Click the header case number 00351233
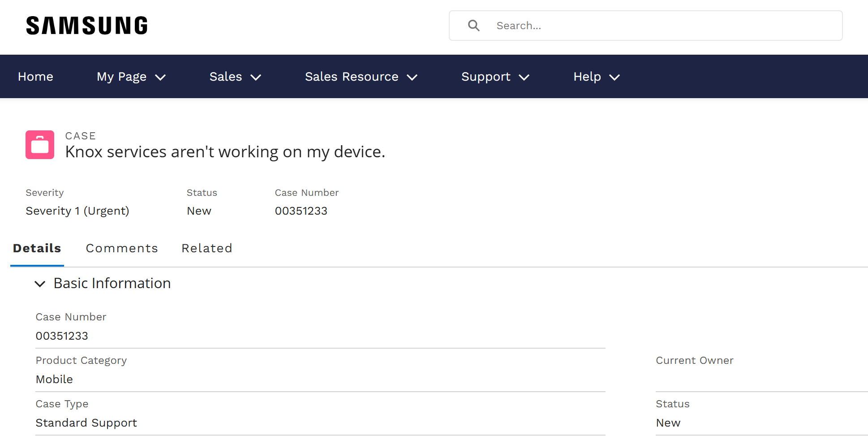Screen dimensions: 868x436 pyautogui.click(x=301, y=211)
